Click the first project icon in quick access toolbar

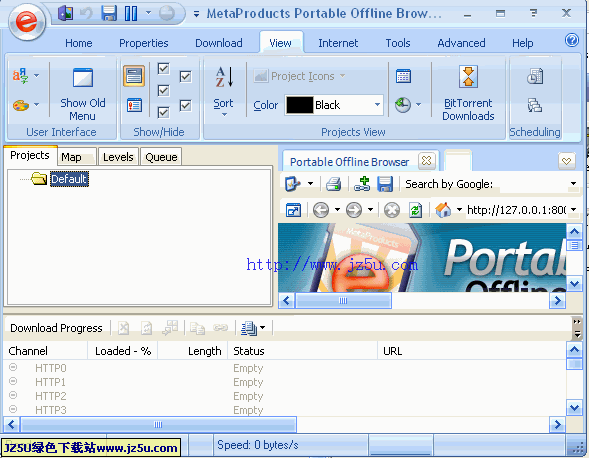(65, 13)
